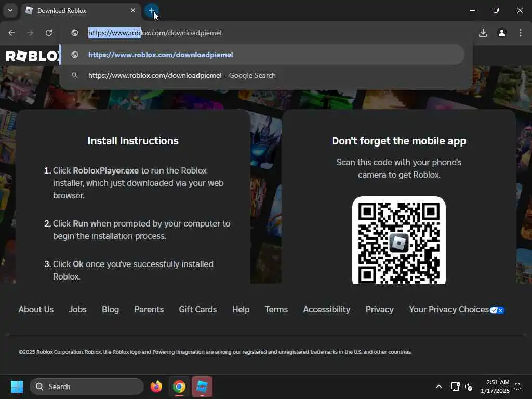Open the notifications bell icon
The height and width of the screenshot is (399, 532).
pyautogui.click(x=517, y=387)
